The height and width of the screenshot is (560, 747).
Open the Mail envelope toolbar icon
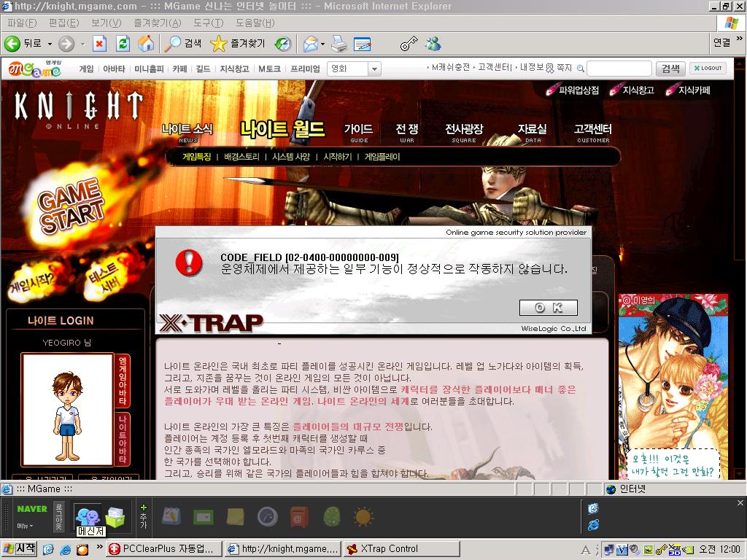pos(311,44)
